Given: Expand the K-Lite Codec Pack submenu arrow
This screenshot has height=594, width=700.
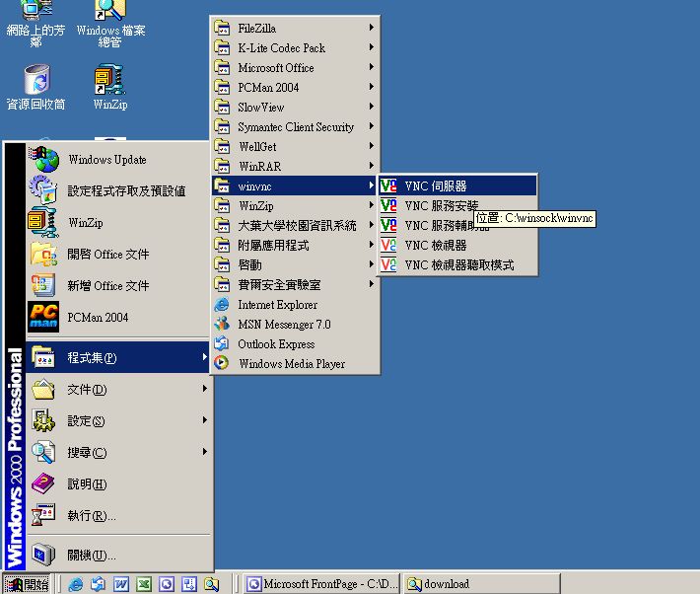Looking at the screenshot, I should [x=371, y=47].
